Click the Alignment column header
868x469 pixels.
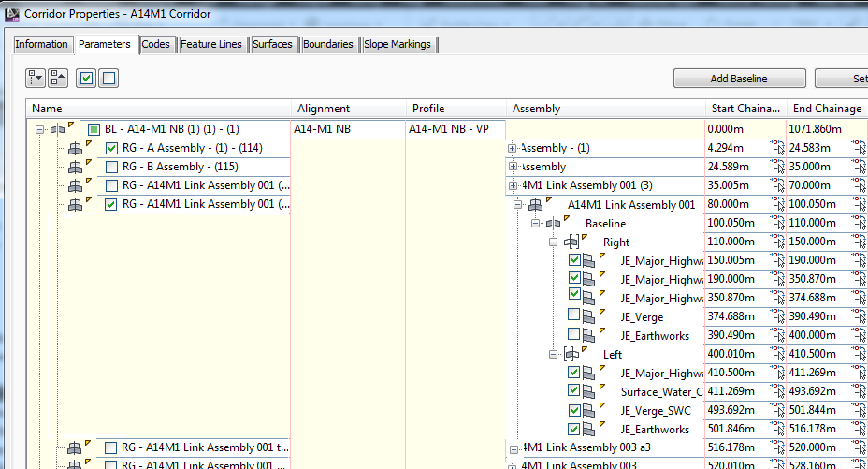click(x=349, y=109)
